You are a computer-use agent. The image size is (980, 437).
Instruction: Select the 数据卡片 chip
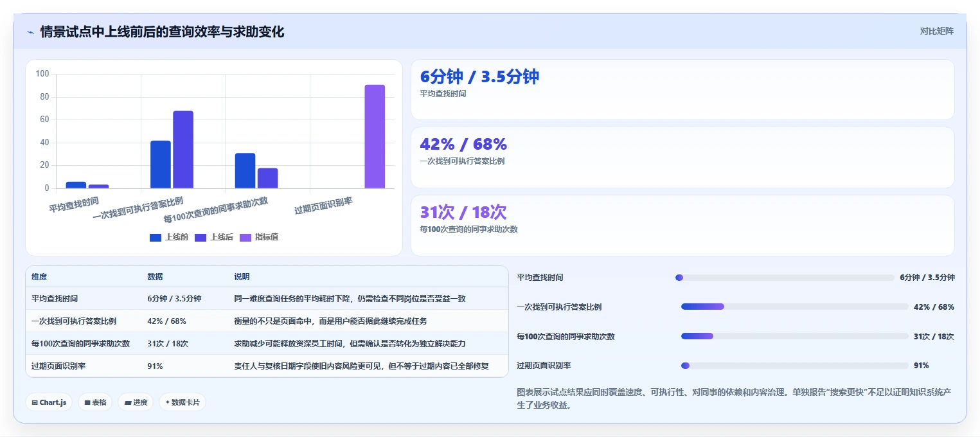point(183,402)
